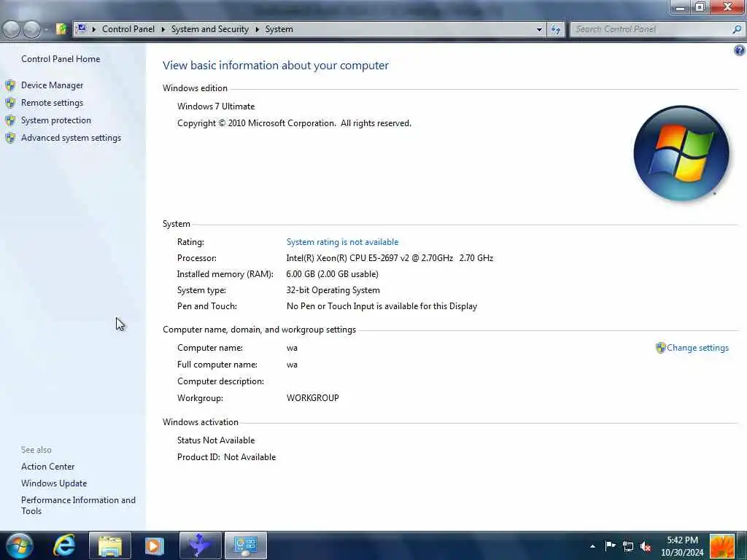The image size is (747, 560).
Task: Click shield icon beside System protection
Action: coord(10,120)
